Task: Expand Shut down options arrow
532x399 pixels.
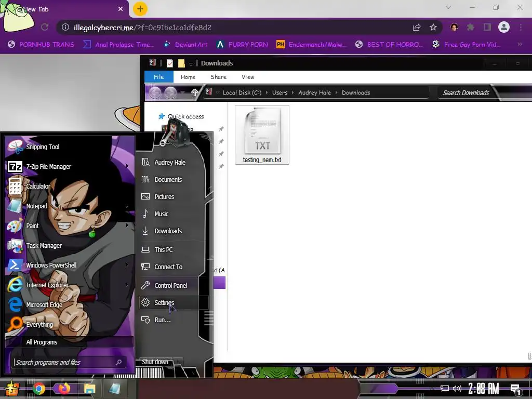Action: [179, 362]
